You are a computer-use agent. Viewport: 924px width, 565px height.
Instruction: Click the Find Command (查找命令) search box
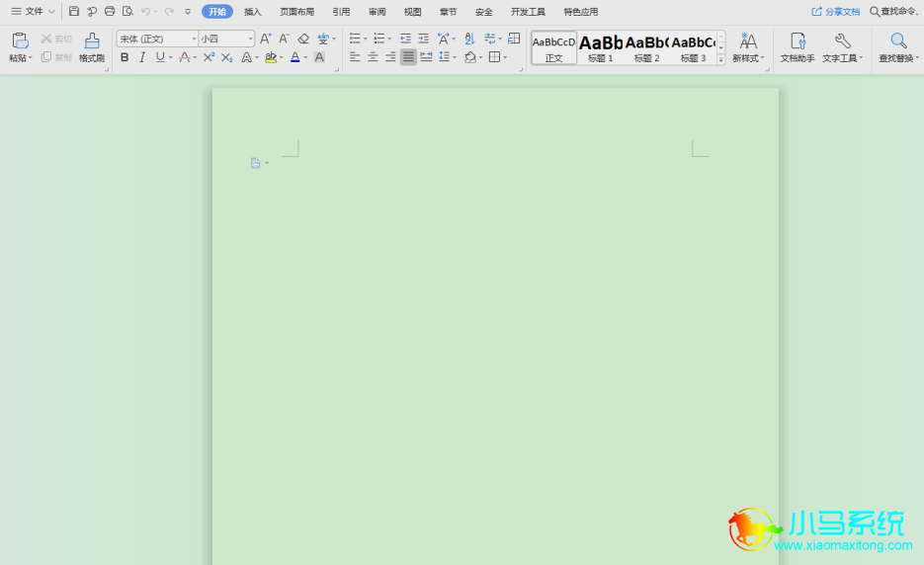[894, 11]
